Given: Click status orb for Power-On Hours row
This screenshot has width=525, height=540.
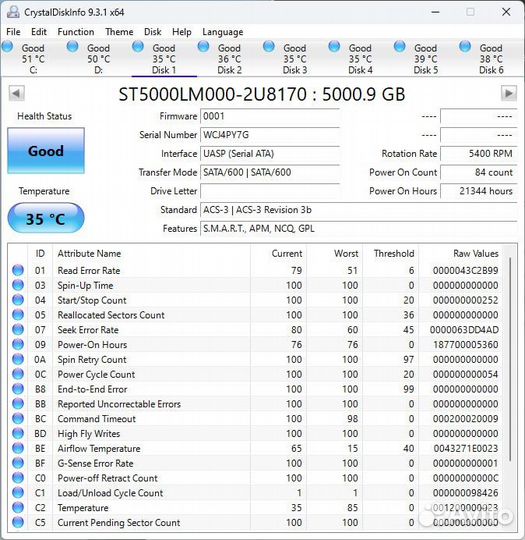Looking at the screenshot, I should coord(18,344).
